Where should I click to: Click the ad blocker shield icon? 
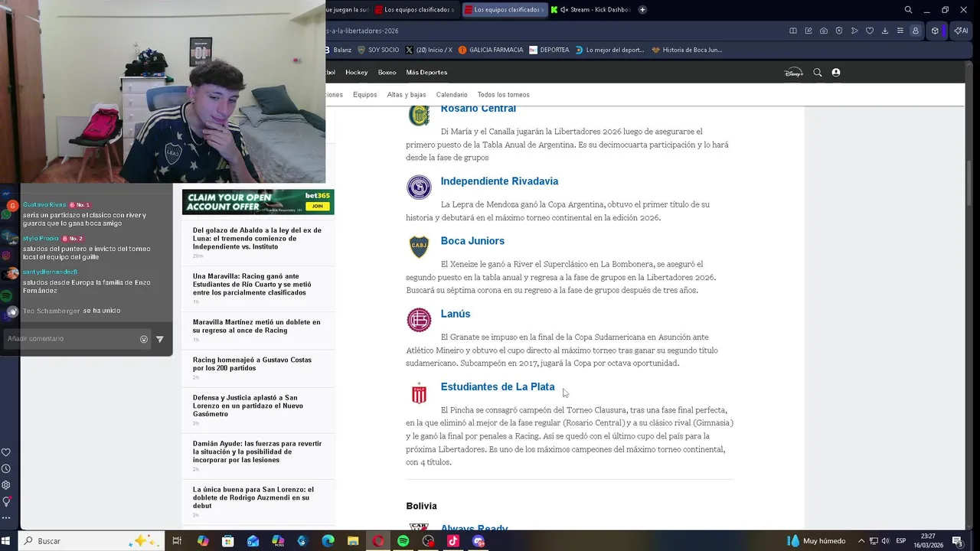pyautogui.click(x=839, y=31)
